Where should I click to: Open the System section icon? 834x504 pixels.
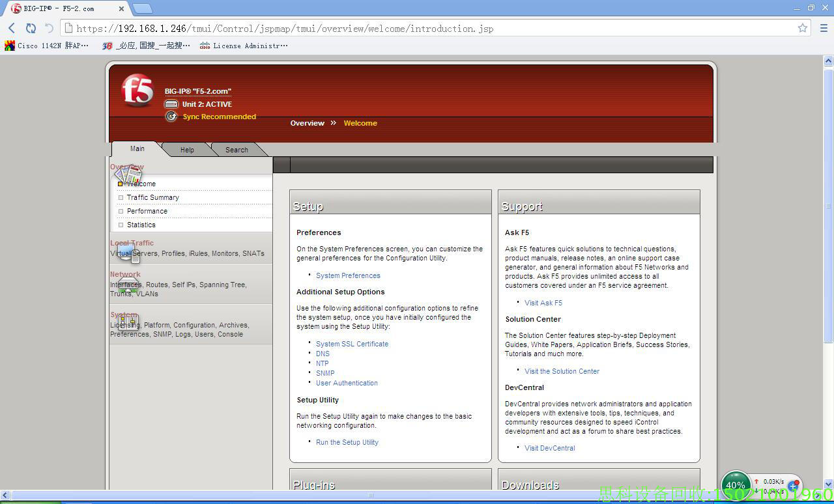[x=128, y=322]
